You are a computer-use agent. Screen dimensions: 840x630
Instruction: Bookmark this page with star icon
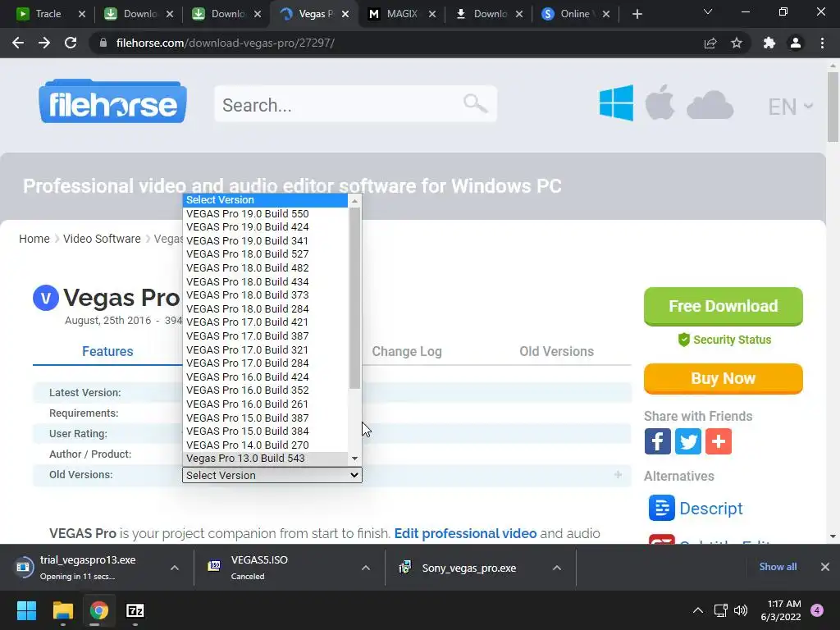737,43
